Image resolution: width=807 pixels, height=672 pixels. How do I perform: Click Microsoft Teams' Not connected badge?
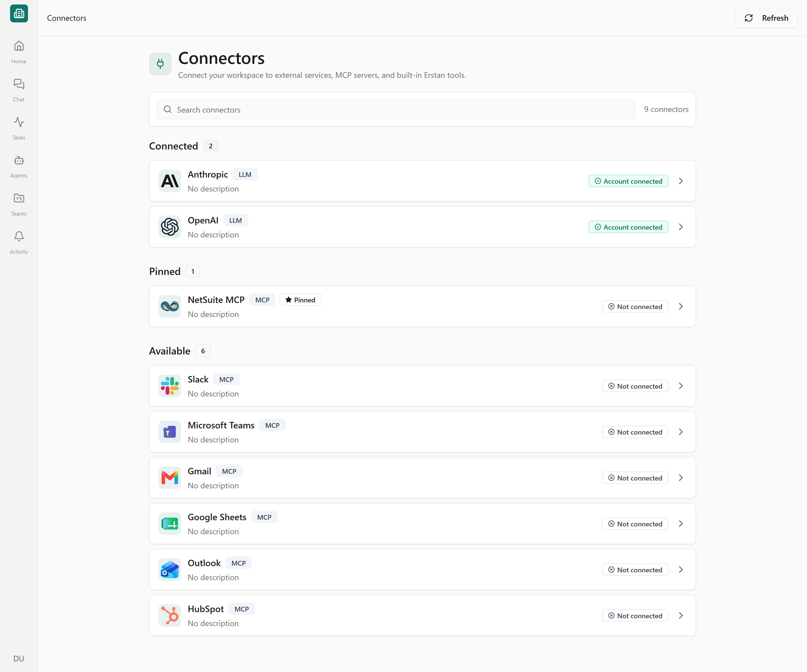coord(635,432)
